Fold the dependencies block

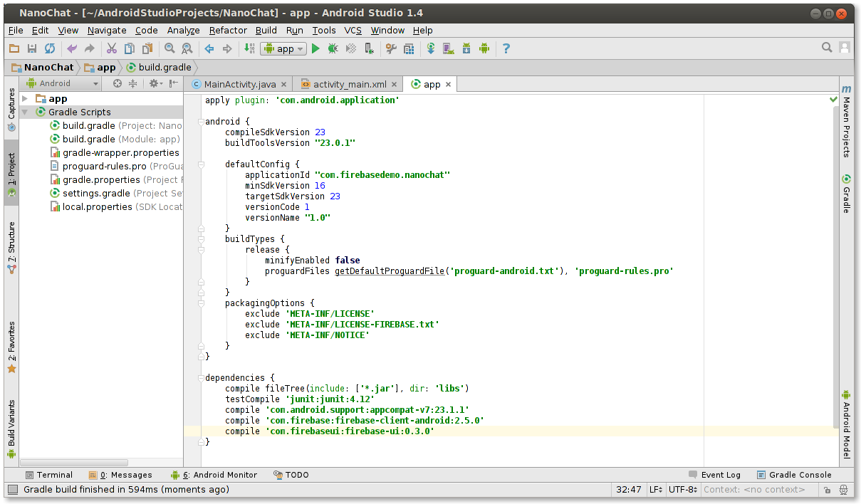(x=201, y=378)
